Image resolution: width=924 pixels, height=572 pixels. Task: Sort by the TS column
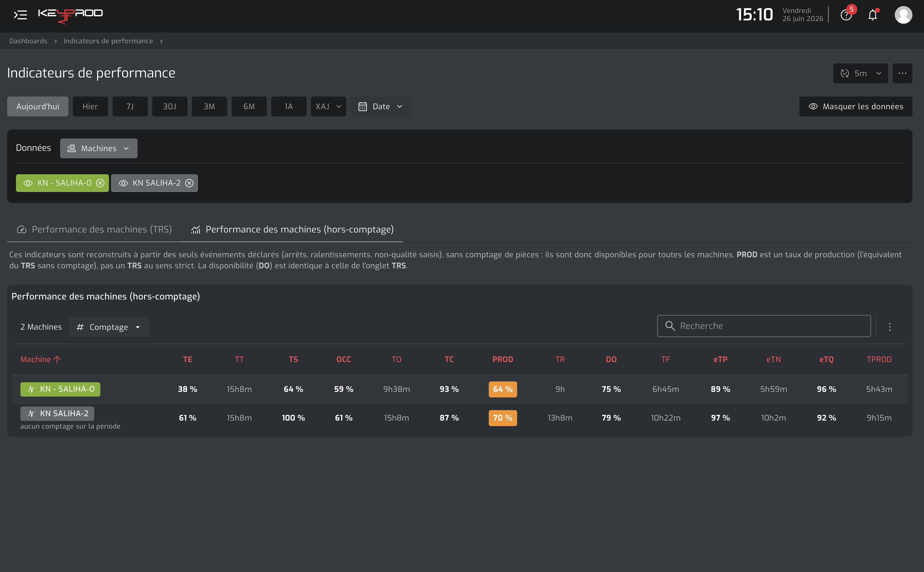[x=293, y=359]
